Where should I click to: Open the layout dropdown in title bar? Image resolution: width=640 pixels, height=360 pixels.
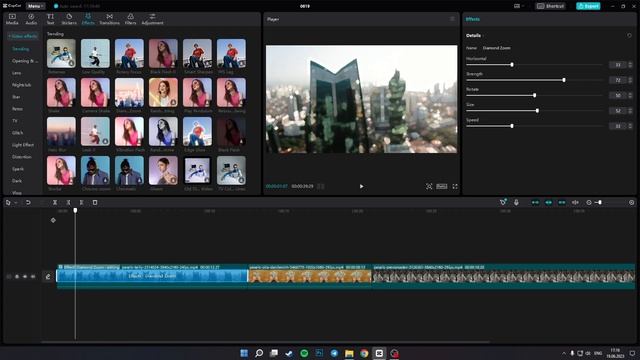pos(519,6)
